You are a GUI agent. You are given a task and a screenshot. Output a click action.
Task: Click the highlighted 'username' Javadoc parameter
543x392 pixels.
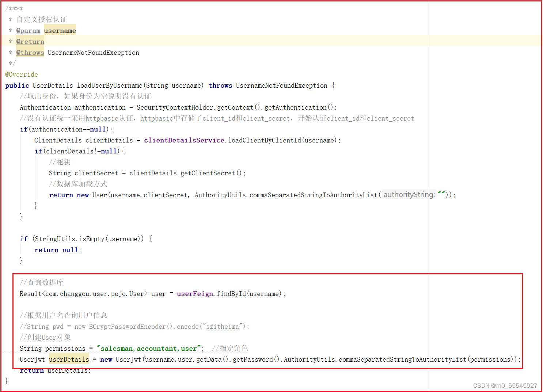click(60, 31)
